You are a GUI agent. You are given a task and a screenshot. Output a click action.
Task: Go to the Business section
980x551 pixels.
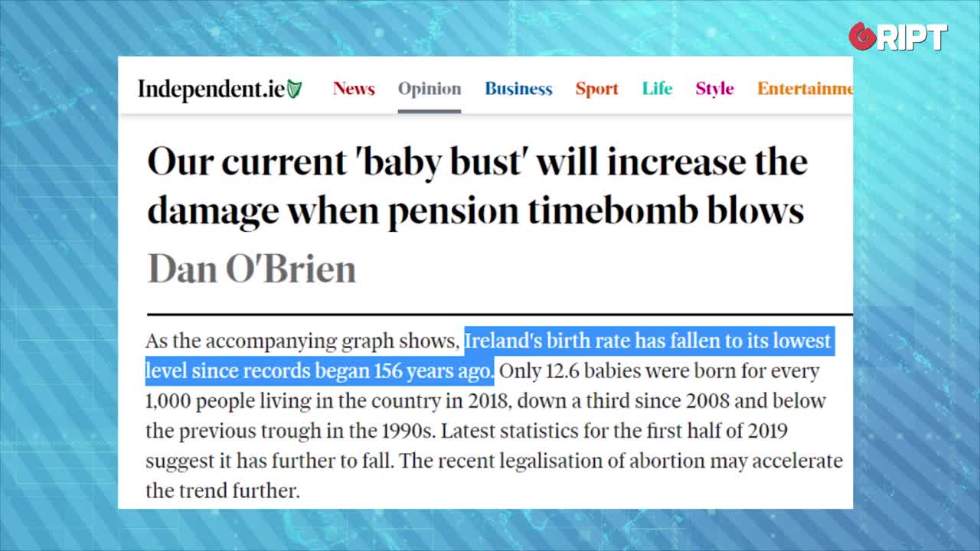518,89
